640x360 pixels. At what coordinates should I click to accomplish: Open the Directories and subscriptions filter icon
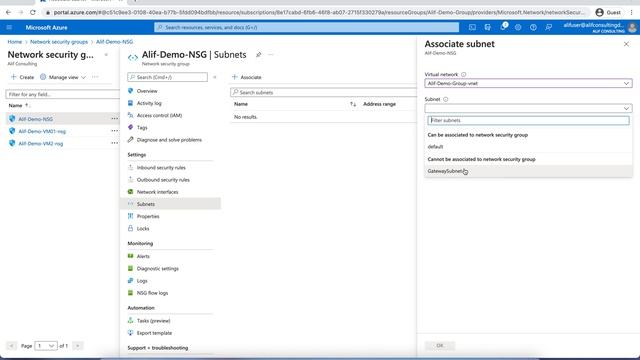(487, 27)
